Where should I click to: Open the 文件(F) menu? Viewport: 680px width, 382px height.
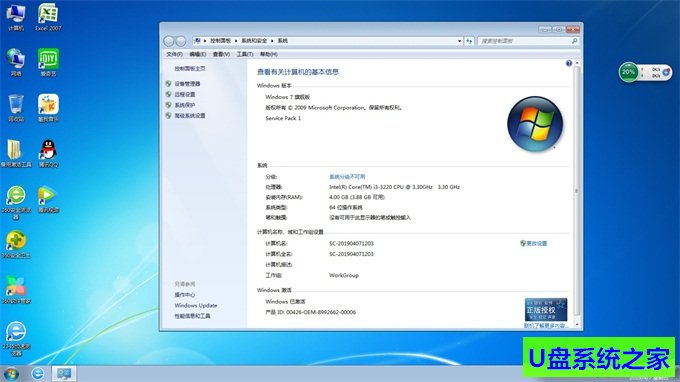[174, 54]
